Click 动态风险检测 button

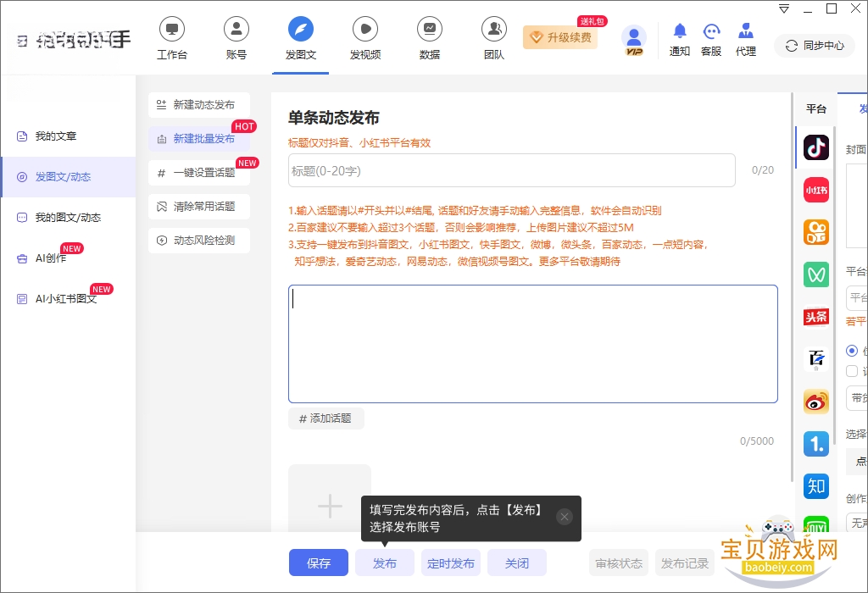pyautogui.click(x=199, y=240)
